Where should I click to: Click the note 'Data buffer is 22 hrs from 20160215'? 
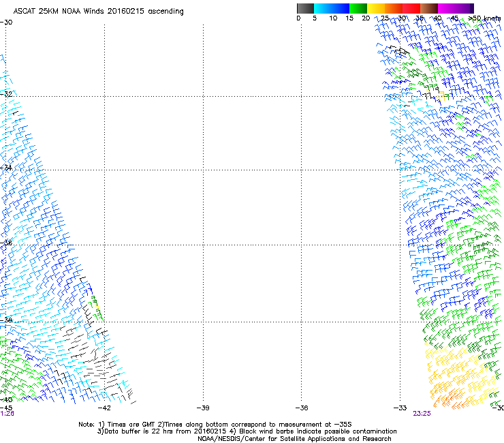point(164,431)
